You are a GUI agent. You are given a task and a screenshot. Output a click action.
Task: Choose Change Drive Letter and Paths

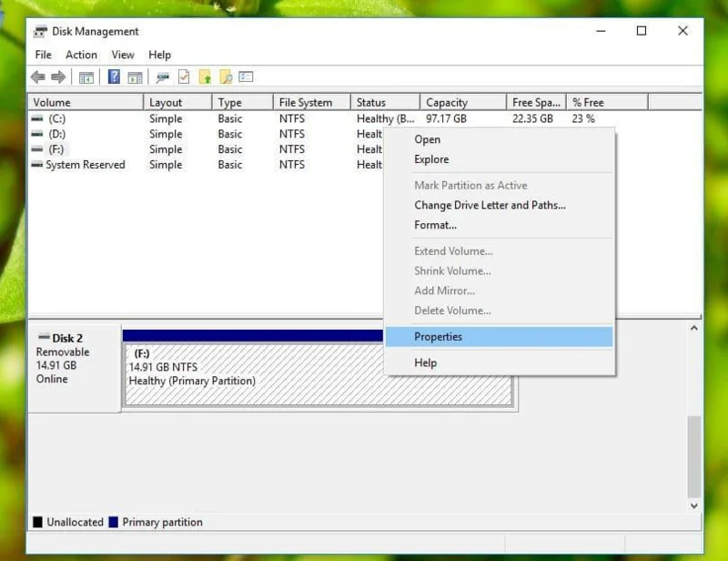pyautogui.click(x=490, y=205)
